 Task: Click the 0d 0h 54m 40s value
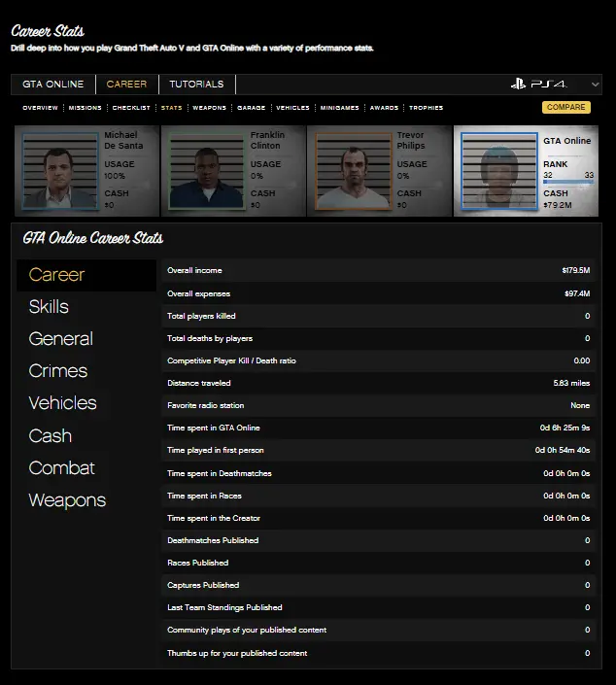pos(563,450)
